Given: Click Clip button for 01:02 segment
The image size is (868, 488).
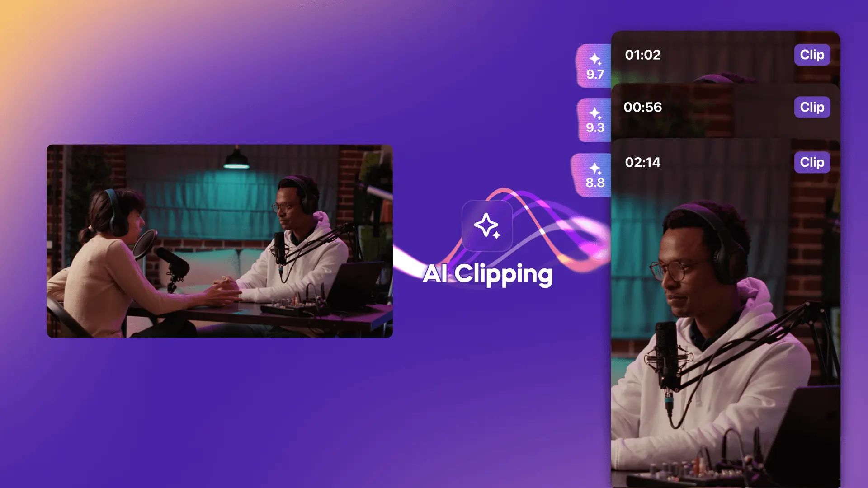Looking at the screenshot, I should tap(812, 54).
